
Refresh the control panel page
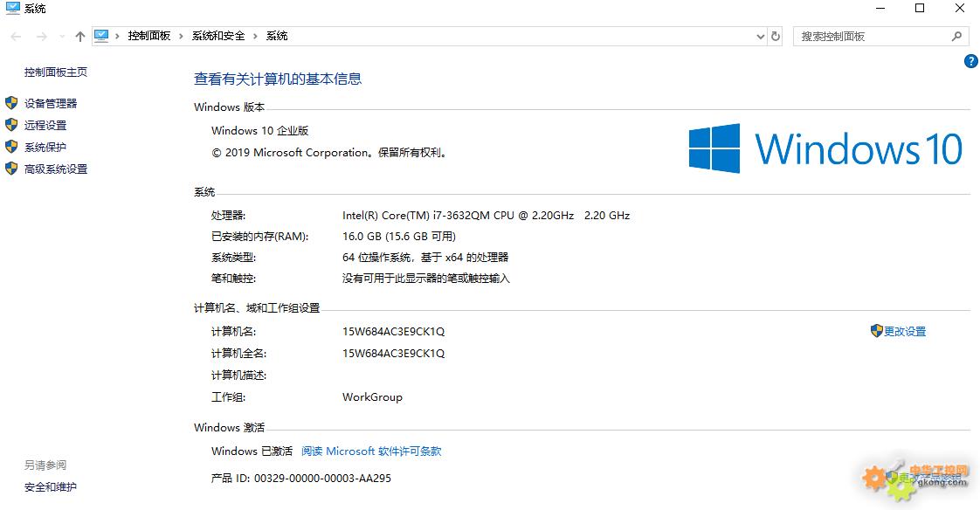(776, 37)
